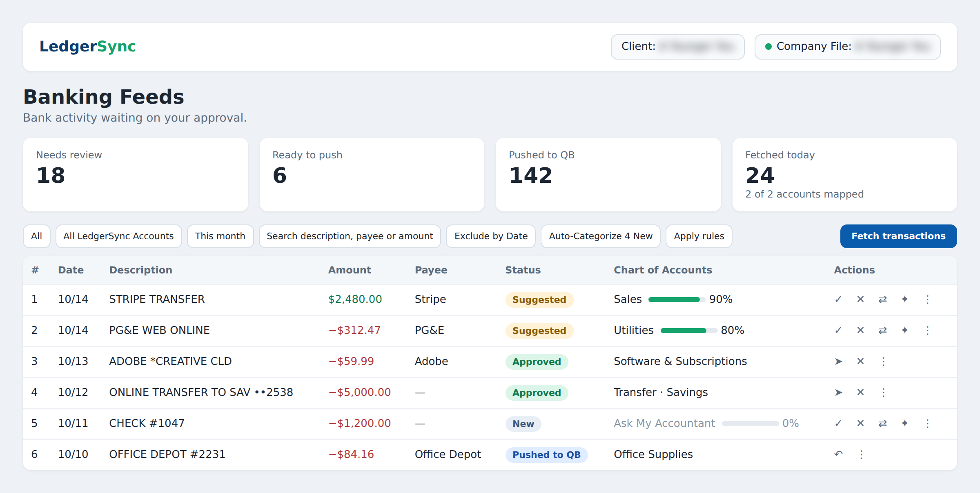This screenshot has height=493, width=980.
Task: Click the Utilities 80% confidence bar
Action: (x=689, y=331)
